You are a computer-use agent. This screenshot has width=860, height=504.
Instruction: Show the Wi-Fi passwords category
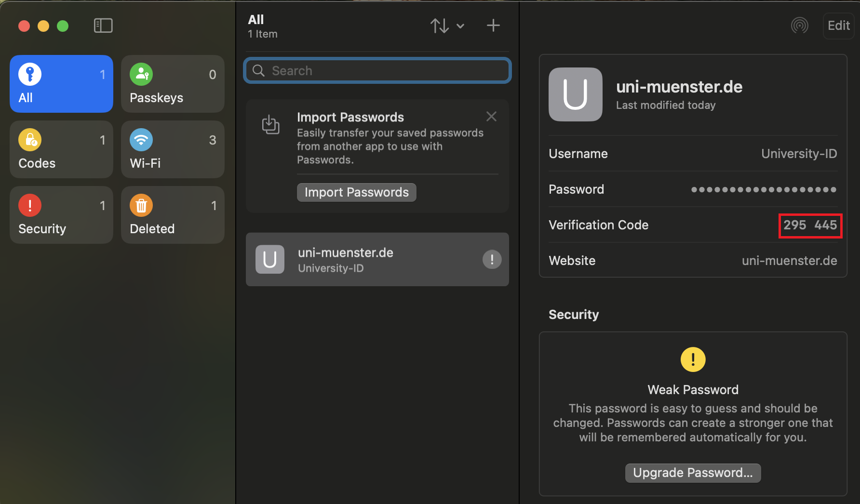pyautogui.click(x=173, y=149)
